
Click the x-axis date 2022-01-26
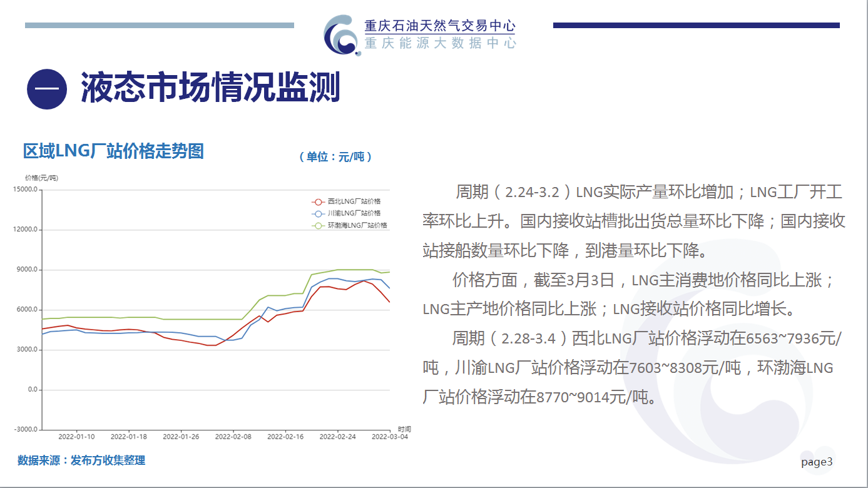(181, 437)
